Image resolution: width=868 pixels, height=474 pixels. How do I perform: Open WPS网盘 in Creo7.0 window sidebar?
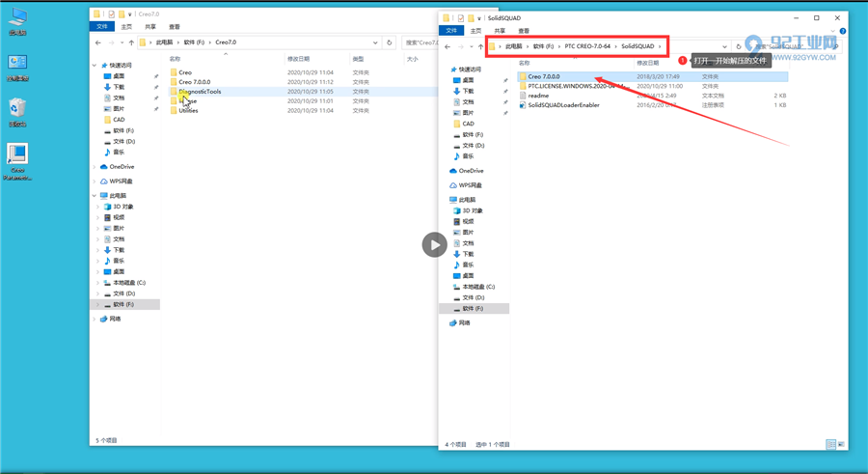tap(121, 181)
